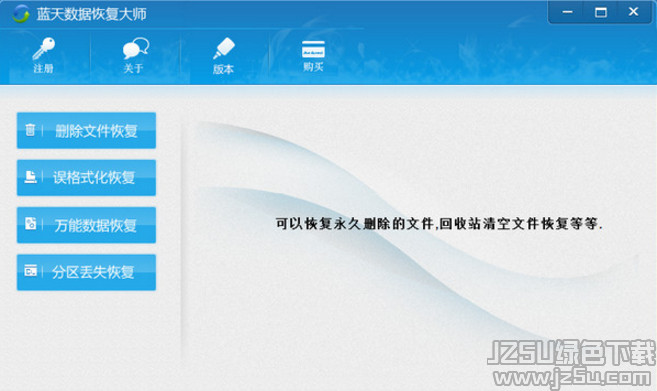Minimize the 蓝天数据恢复大师 window
This screenshot has width=657, height=391.
[567, 12]
